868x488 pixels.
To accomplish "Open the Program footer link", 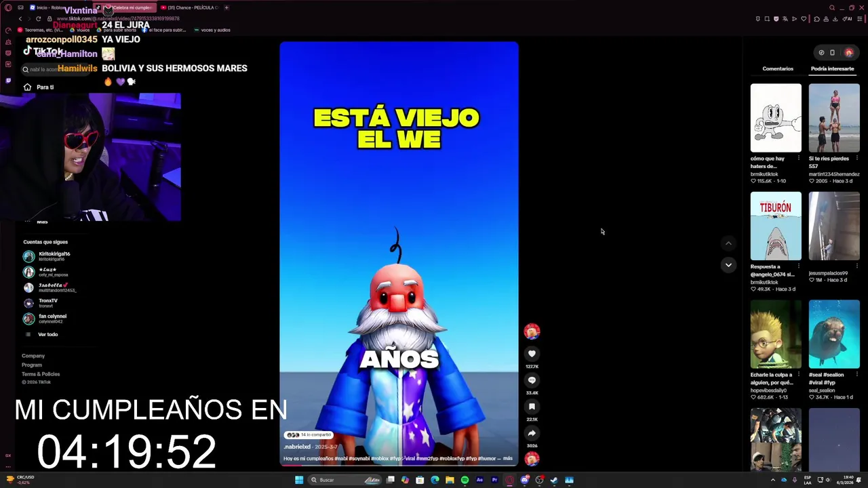I will (32, 365).
